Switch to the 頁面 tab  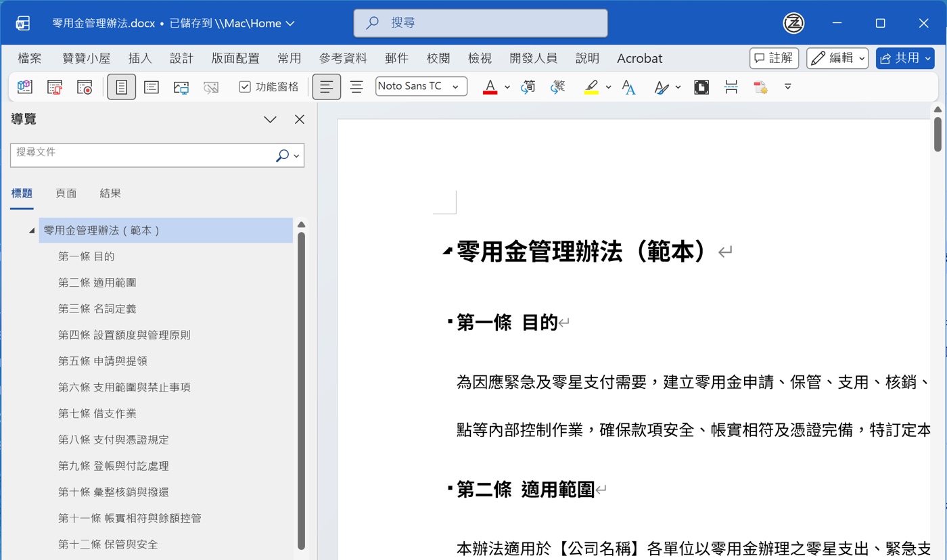66,193
